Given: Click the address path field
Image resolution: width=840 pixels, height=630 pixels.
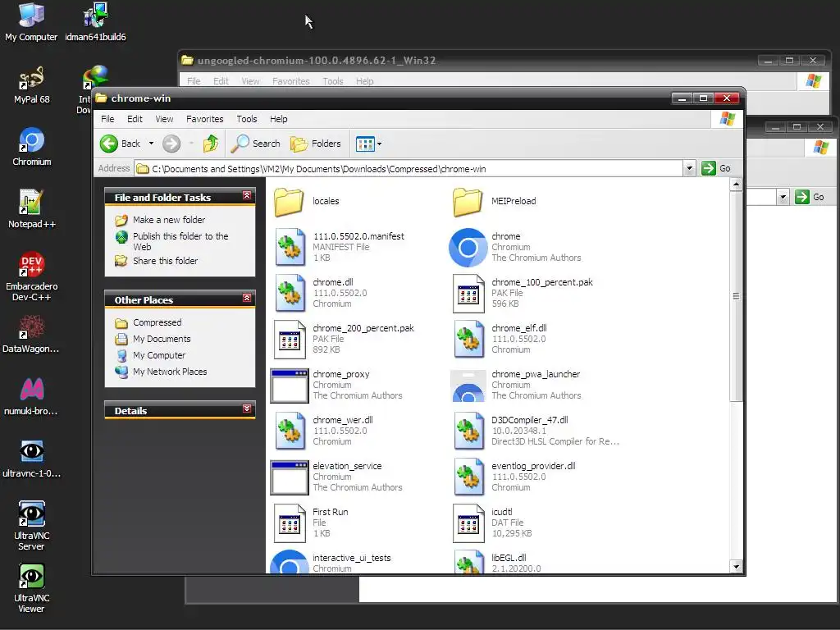Looking at the screenshot, I should [x=409, y=169].
